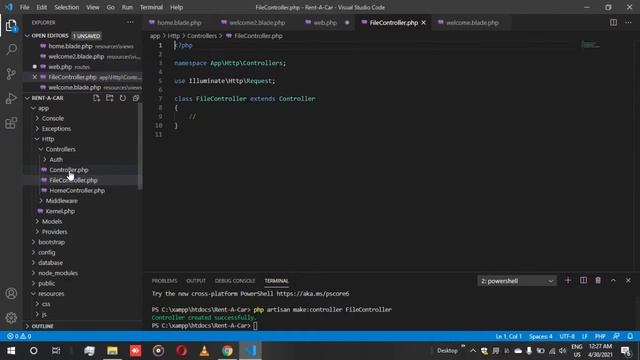
Task: Close FileController.php in Open Editors list
Action: [35, 77]
